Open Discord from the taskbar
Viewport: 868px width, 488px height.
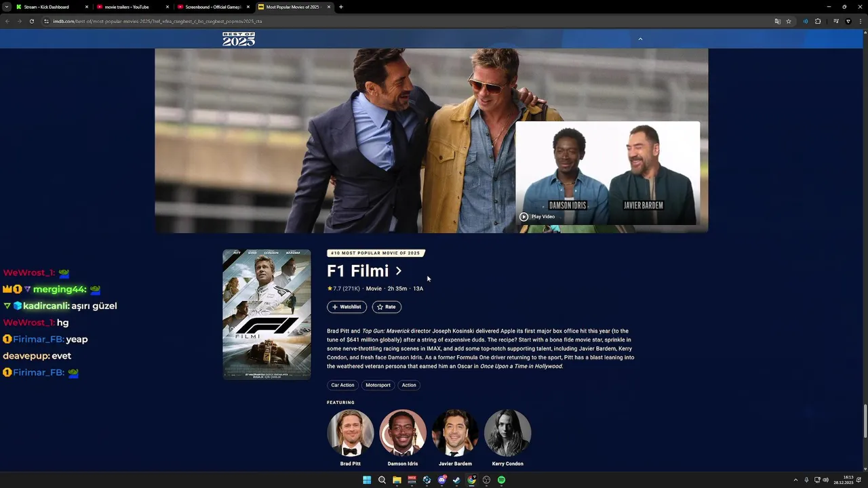tap(441, 480)
